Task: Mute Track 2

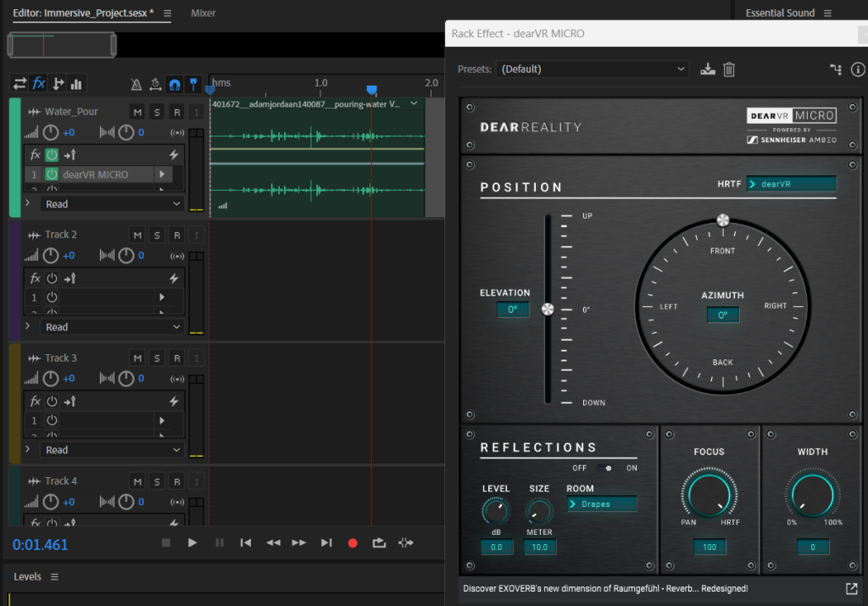Action: [137, 236]
